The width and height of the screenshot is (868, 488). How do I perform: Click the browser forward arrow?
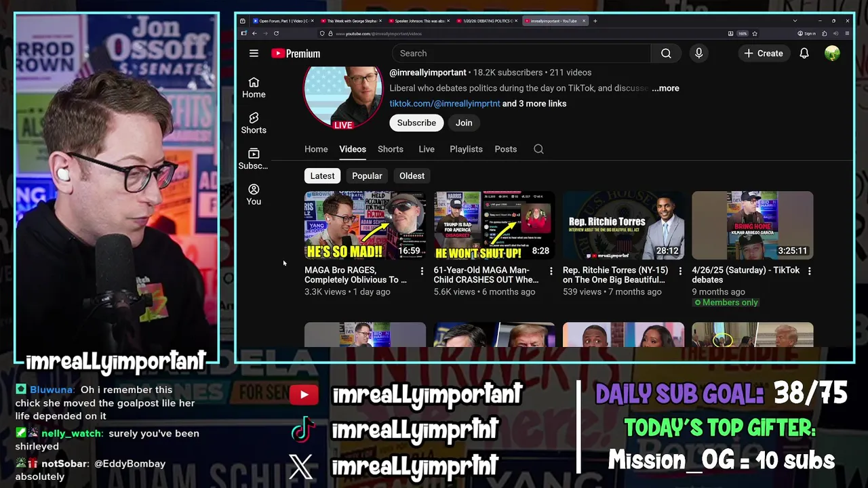[x=265, y=33]
